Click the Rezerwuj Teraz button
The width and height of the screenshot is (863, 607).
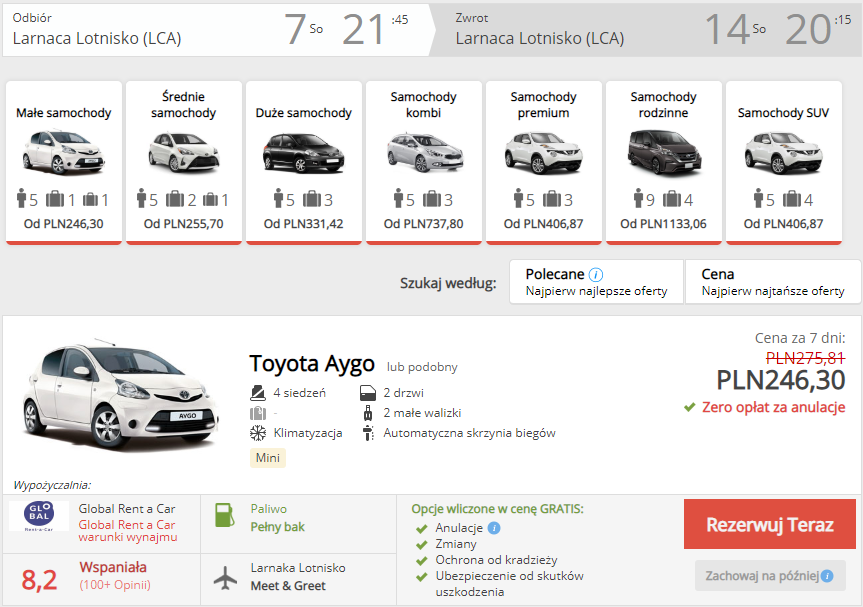click(x=769, y=524)
